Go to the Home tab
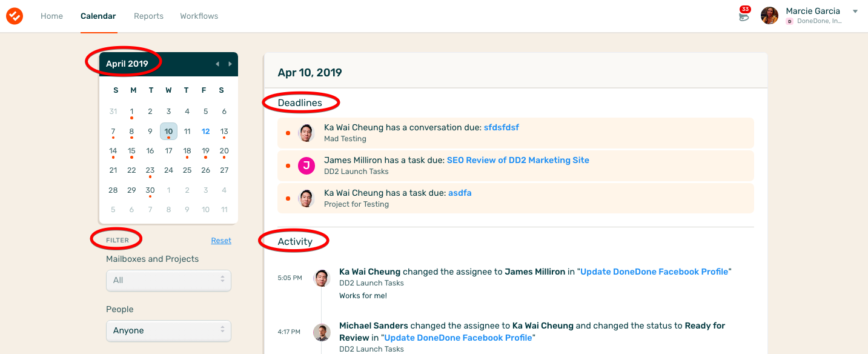The image size is (868, 354). [x=51, y=16]
